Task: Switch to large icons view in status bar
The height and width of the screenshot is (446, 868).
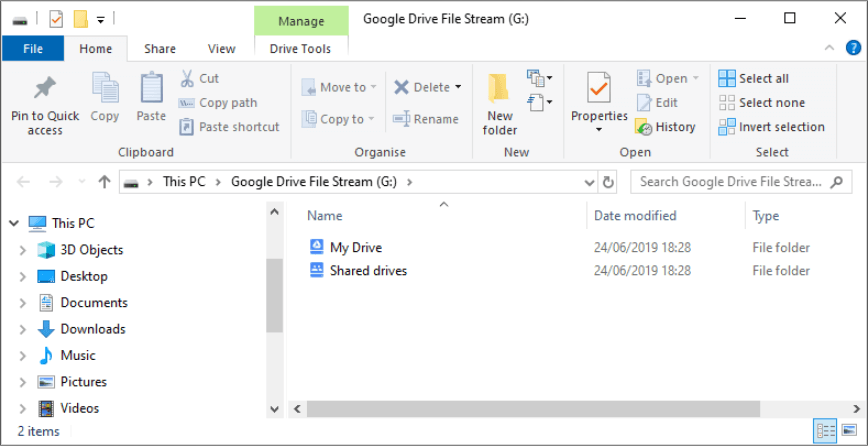Action: coord(849,430)
